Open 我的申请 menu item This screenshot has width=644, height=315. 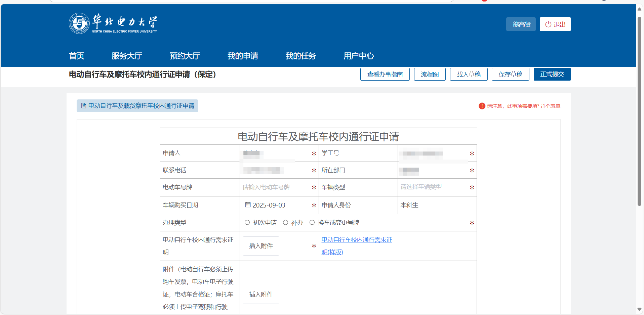click(243, 56)
